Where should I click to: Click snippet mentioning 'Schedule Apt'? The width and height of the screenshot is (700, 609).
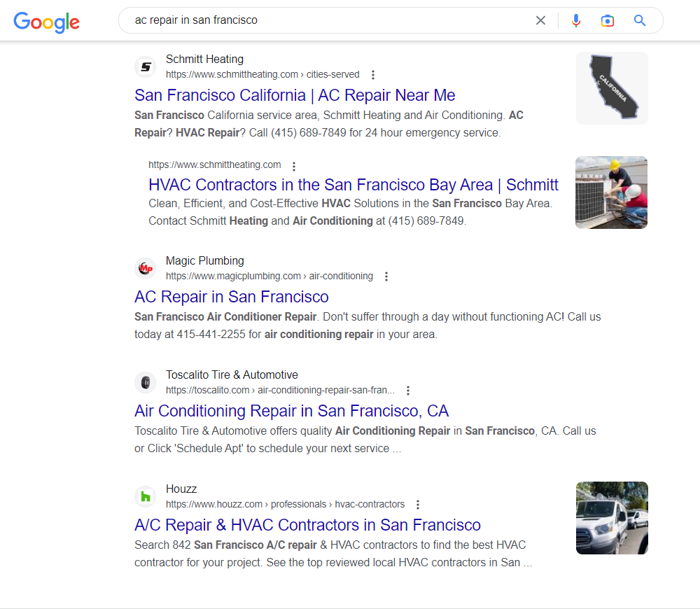[365, 440]
